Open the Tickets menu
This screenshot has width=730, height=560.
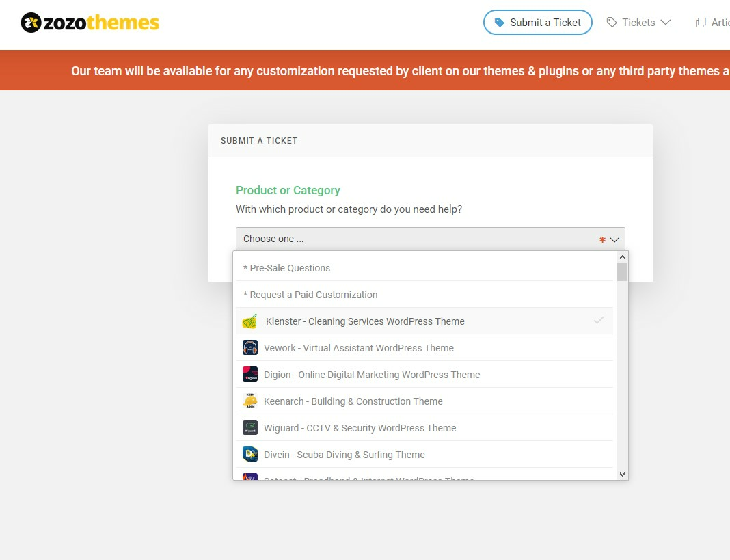point(638,23)
